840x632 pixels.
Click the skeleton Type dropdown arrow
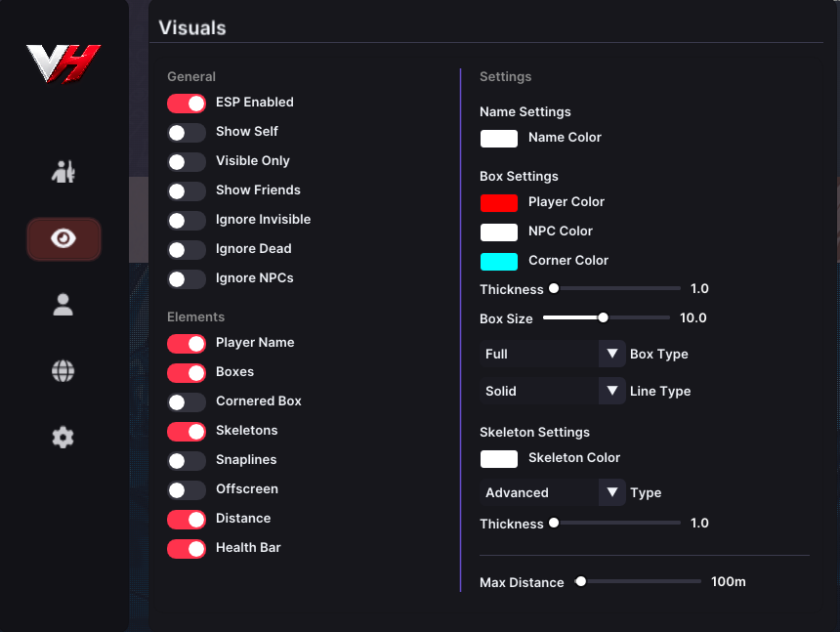[612, 492]
